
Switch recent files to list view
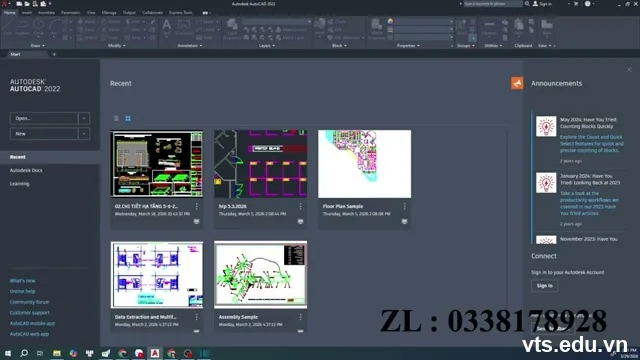coord(116,118)
